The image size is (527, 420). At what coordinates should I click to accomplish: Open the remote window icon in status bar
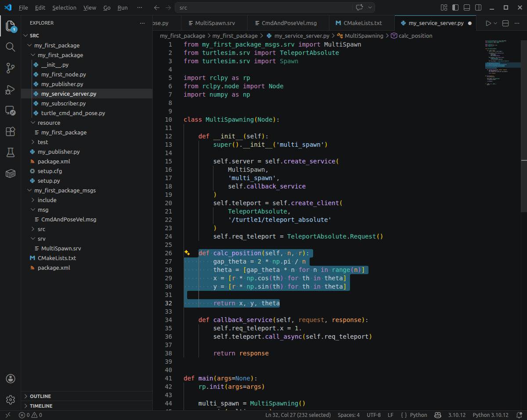pyautogui.click(x=7, y=415)
